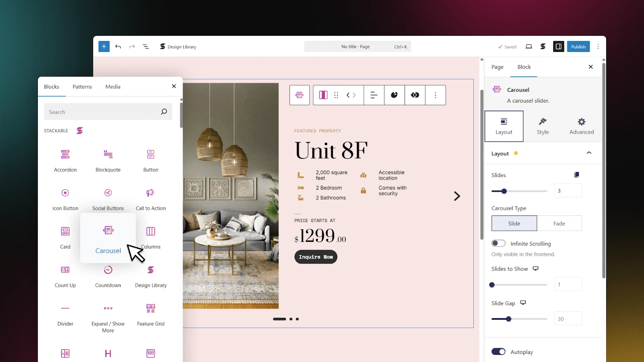Disable Autoplay
644x362 pixels.
[x=498, y=351]
